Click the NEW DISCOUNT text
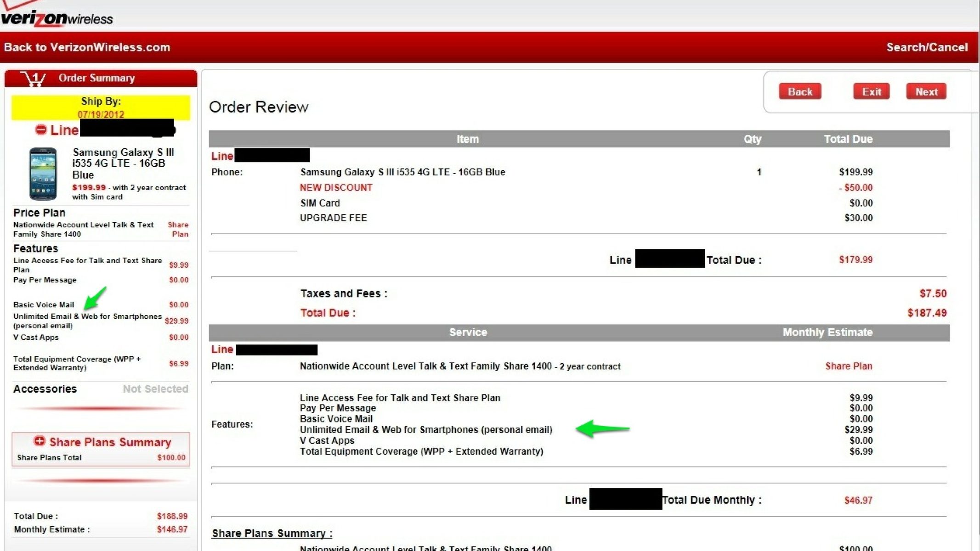 336,188
